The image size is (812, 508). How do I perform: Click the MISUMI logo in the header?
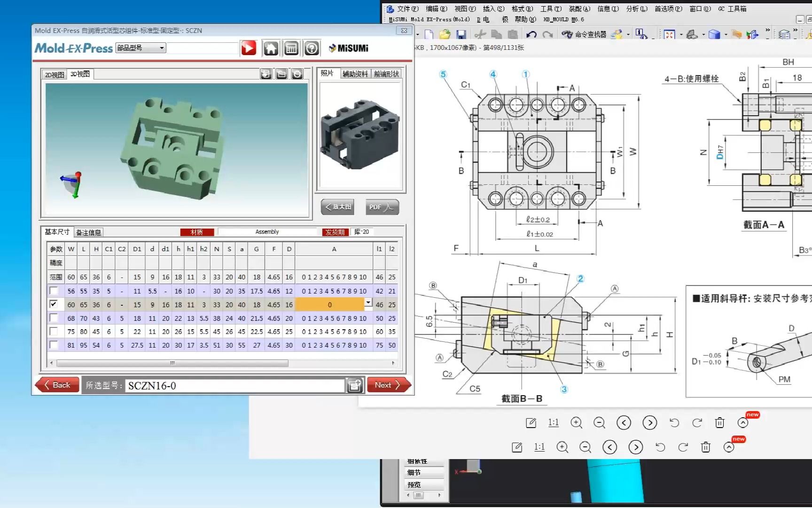click(348, 48)
